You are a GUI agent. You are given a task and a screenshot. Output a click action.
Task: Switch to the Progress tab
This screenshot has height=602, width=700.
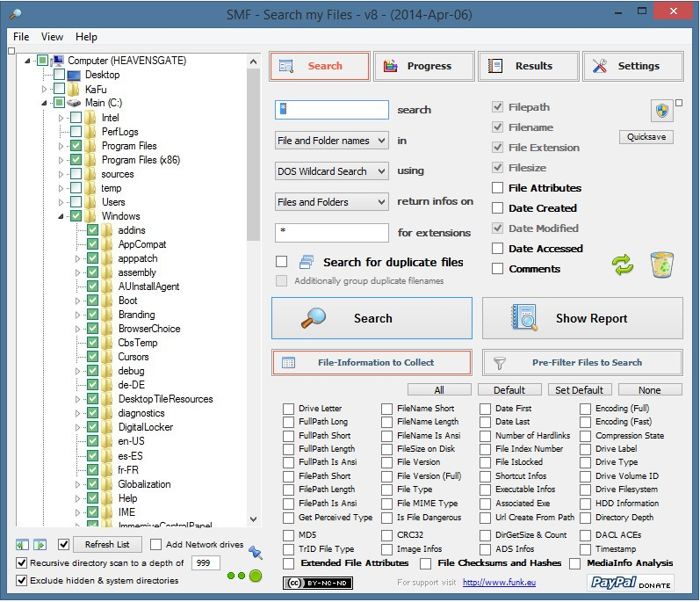[424, 66]
